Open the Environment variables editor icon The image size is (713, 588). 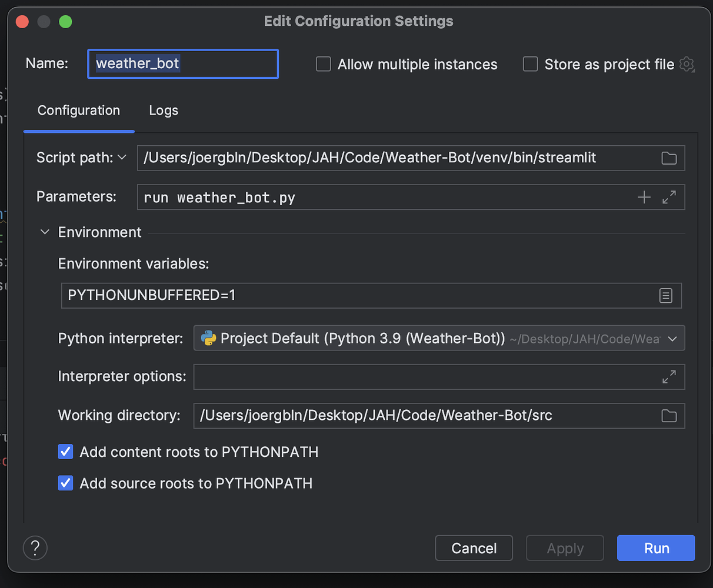click(x=666, y=296)
